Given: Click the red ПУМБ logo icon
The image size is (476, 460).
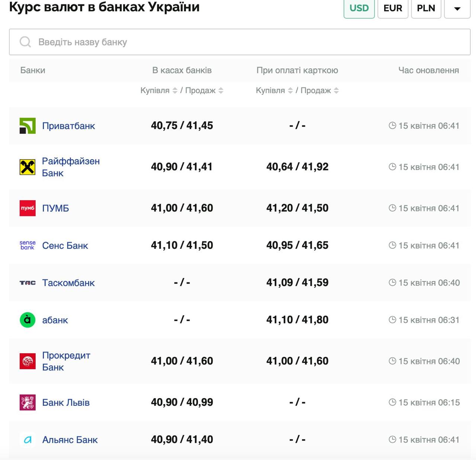Looking at the screenshot, I should [28, 208].
